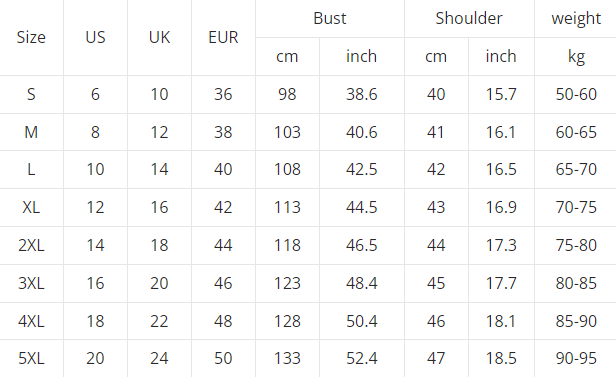Select the UK column header
Screen dimensions: 616x377
pyautogui.click(x=159, y=37)
